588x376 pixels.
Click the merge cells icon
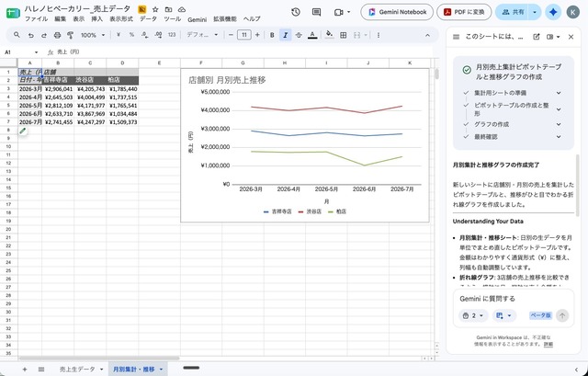coord(356,35)
